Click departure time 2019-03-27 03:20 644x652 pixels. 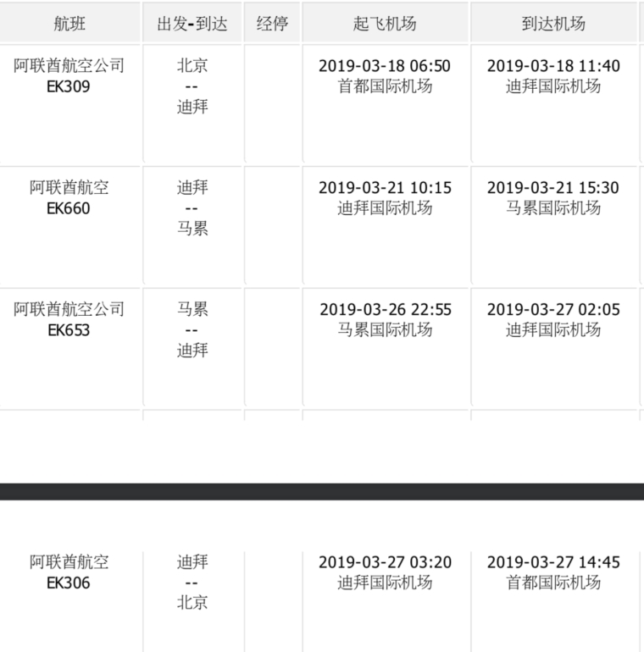(385, 562)
